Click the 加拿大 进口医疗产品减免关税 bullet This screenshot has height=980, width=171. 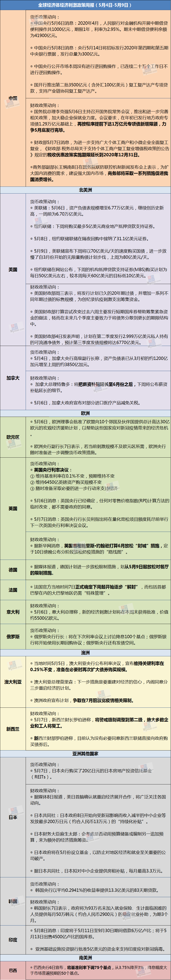(x=85, y=402)
